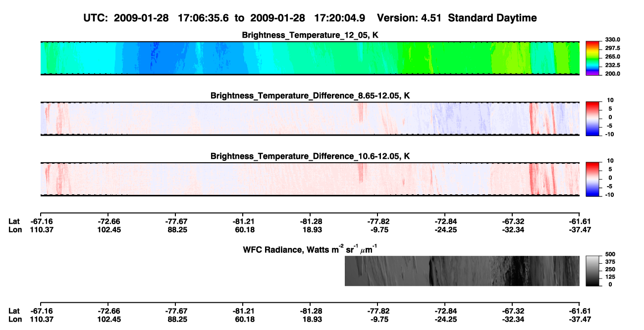Image resolution: width=644 pixels, height=330 pixels.
Task: Click the Standard Daytime label
Action: coord(492,18)
